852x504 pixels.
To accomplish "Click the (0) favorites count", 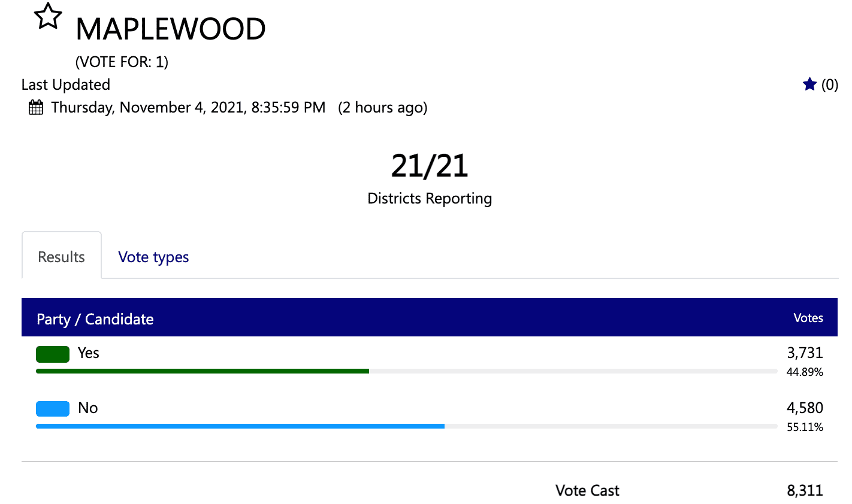I will (830, 85).
